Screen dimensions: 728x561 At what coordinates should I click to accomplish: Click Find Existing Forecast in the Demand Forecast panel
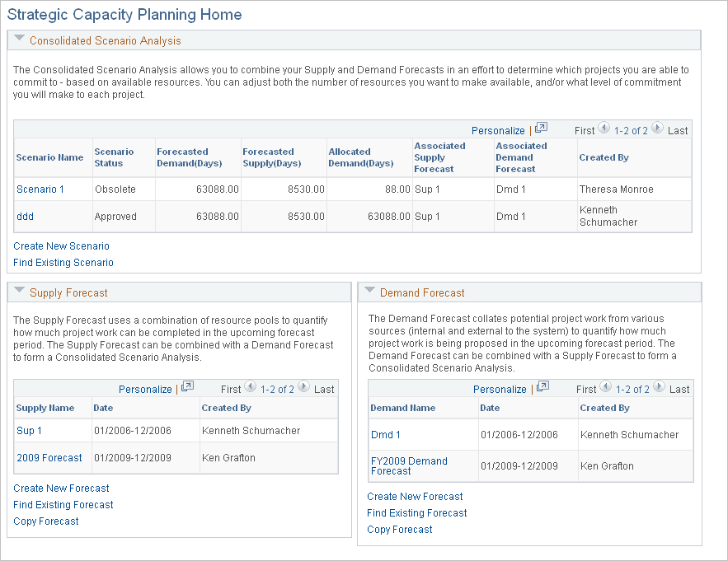click(x=416, y=512)
